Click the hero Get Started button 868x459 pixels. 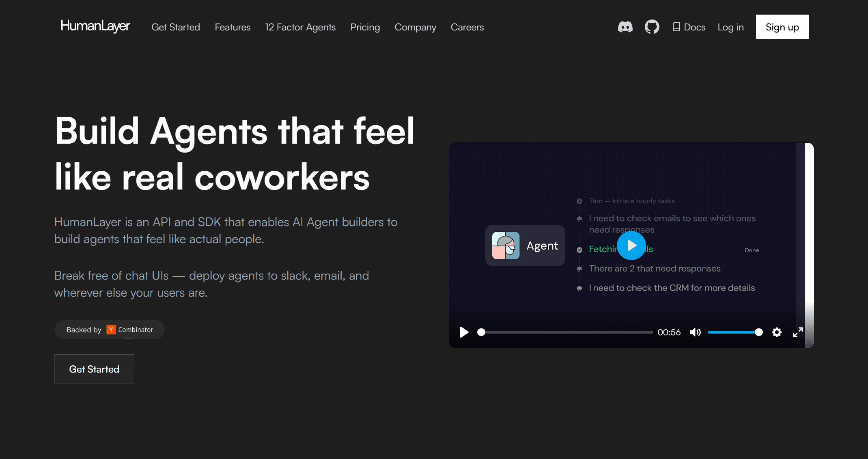[94, 369]
